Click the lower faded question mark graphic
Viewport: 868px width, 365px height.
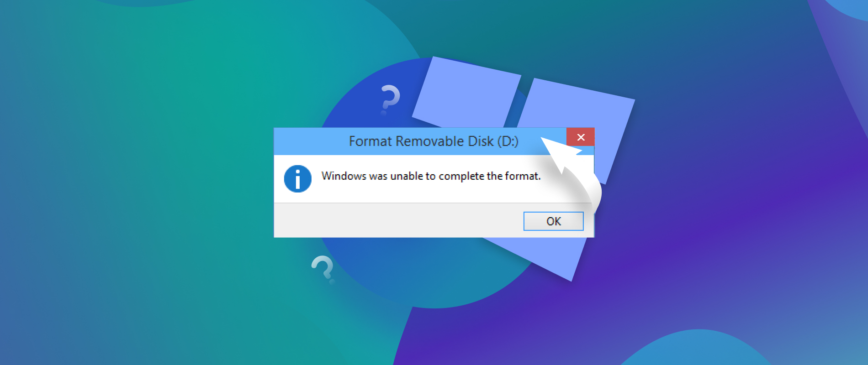click(x=323, y=268)
